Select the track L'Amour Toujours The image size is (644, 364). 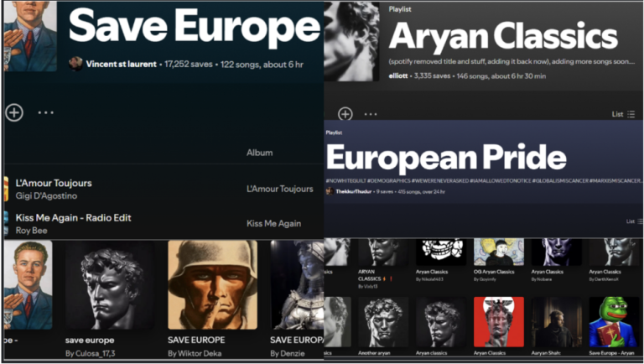(54, 183)
